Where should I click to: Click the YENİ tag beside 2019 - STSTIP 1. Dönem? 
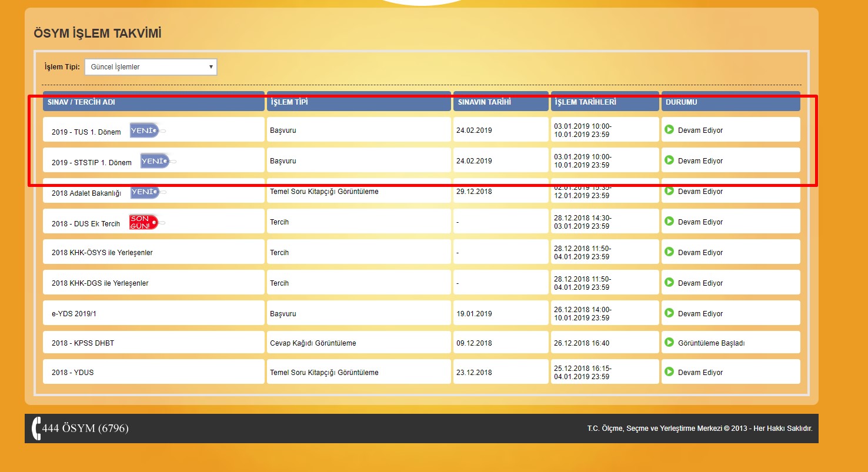(155, 161)
